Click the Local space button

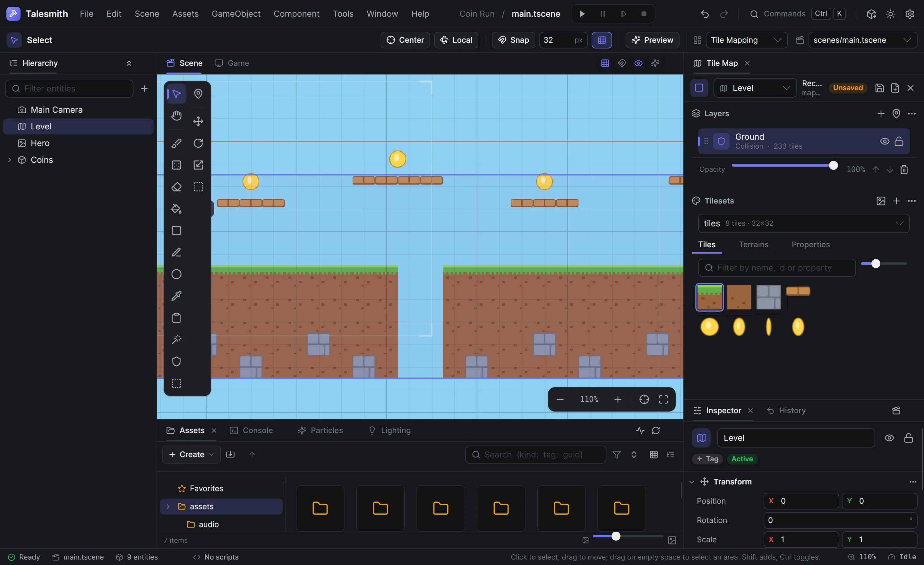tap(456, 40)
